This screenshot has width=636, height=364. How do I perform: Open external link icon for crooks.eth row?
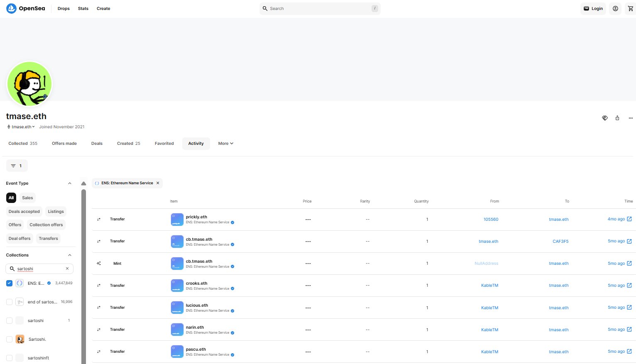(629, 285)
